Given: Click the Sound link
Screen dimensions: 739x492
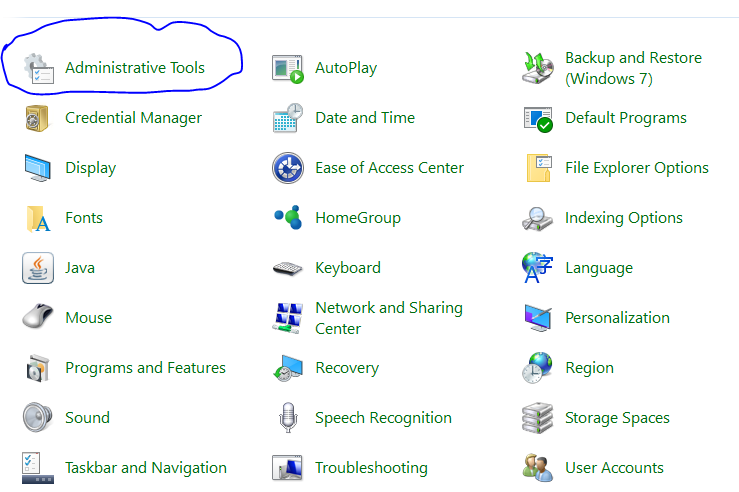Looking at the screenshot, I should (87, 418).
